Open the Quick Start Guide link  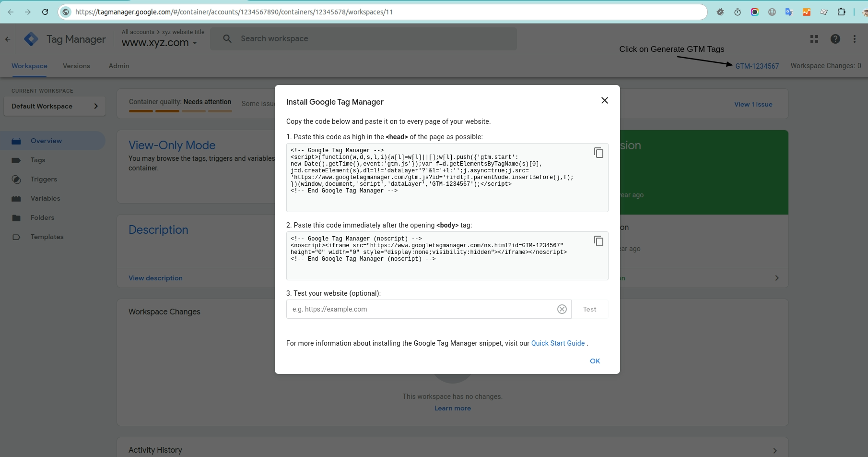pos(558,343)
